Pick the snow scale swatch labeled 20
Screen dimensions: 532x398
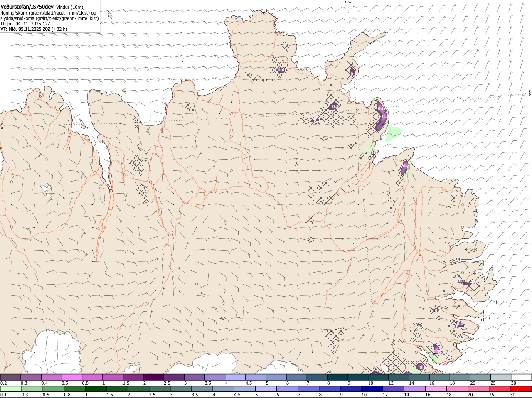(480, 377)
